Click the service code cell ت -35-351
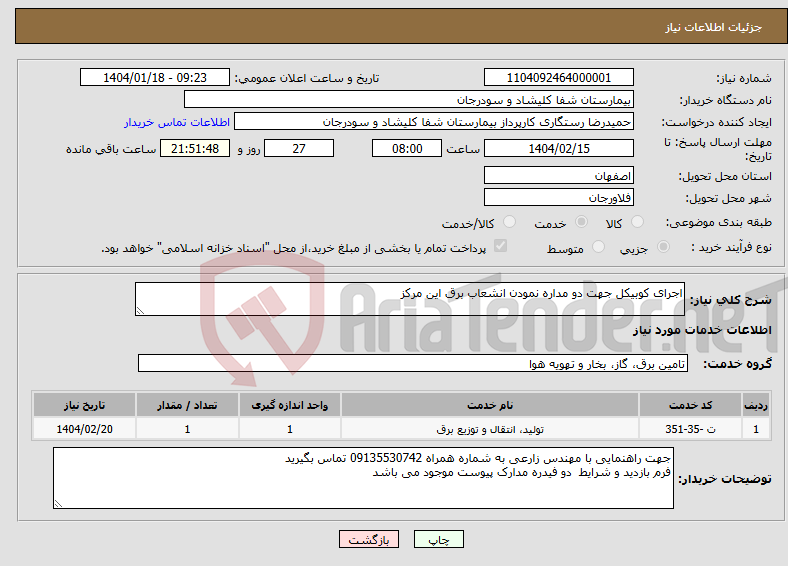 [x=691, y=429]
